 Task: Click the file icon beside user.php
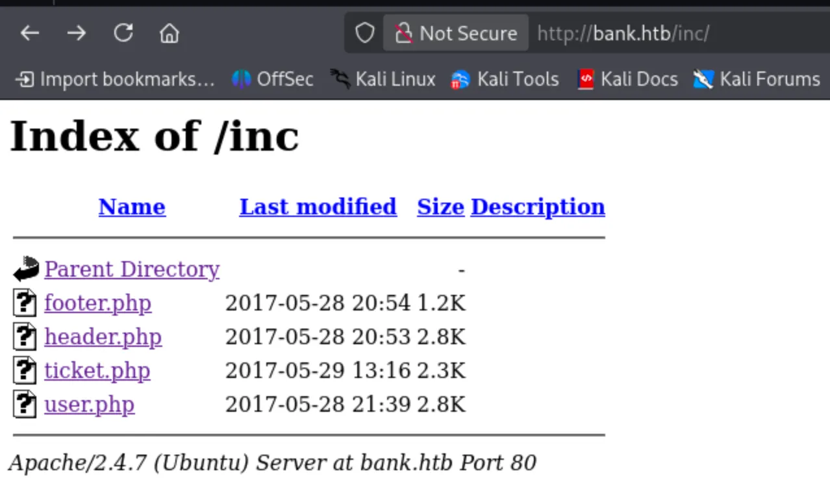(25, 405)
